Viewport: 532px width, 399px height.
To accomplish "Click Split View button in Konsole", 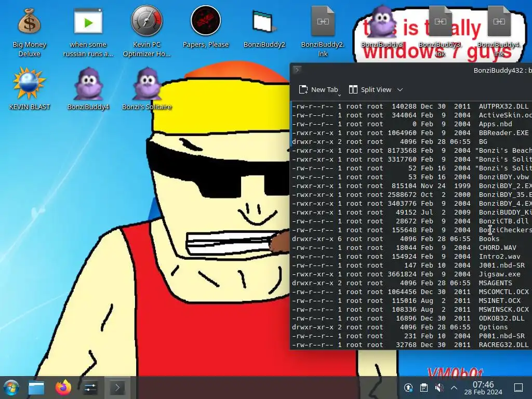I will 370,89.
